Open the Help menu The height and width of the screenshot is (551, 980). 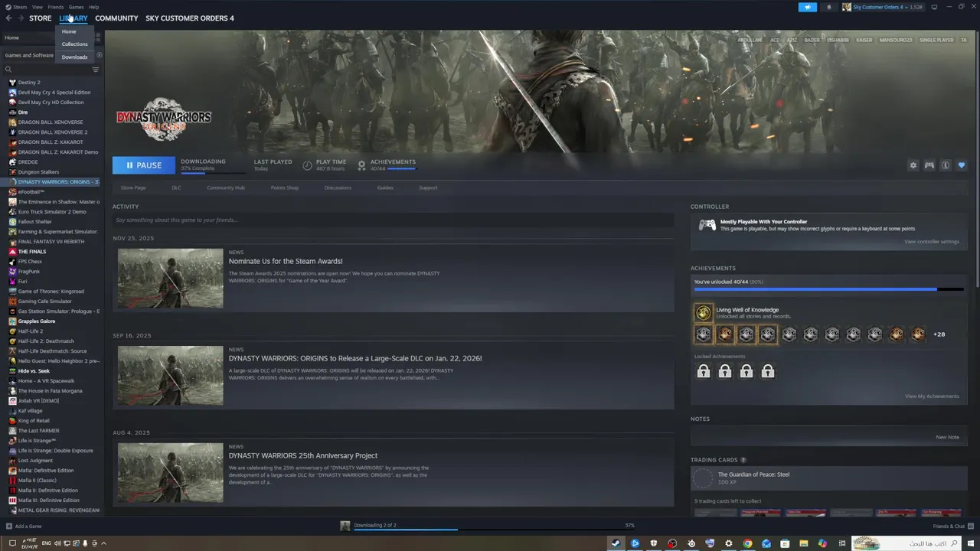point(93,7)
